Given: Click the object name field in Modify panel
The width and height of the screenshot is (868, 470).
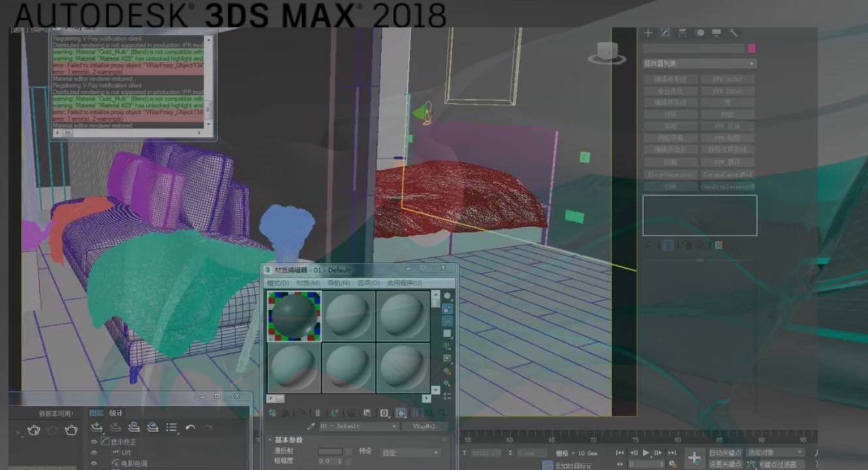Looking at the screenshot, I should [693, 48].
